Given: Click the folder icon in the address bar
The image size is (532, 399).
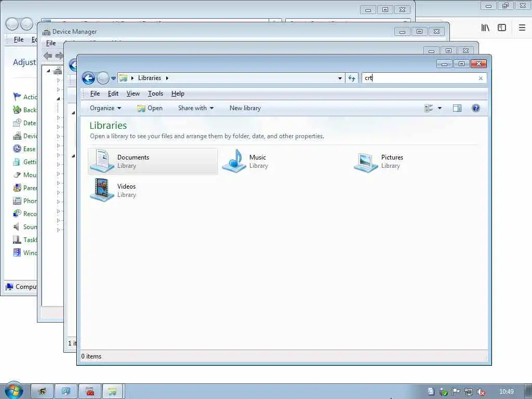Looking at the screenshot, I should pos(123,78).
